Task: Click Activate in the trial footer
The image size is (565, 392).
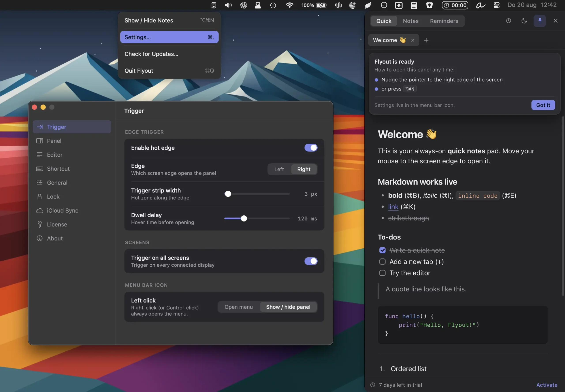Action: coord(547,385)
